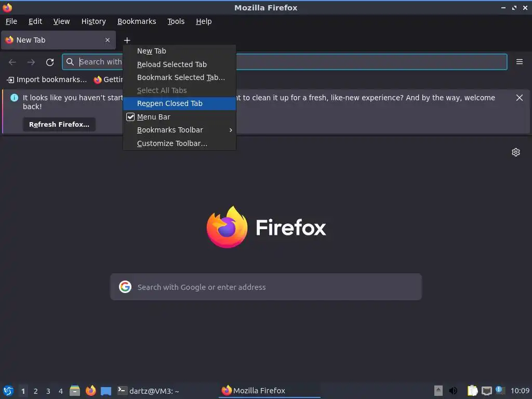
Task: Click the forward navigation arrow
Action: tap(31, 62)
